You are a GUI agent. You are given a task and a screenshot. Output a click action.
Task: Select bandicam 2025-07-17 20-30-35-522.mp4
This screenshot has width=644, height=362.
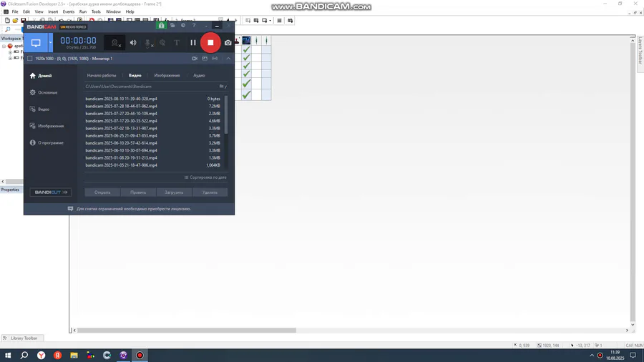(x=153, y=121)
